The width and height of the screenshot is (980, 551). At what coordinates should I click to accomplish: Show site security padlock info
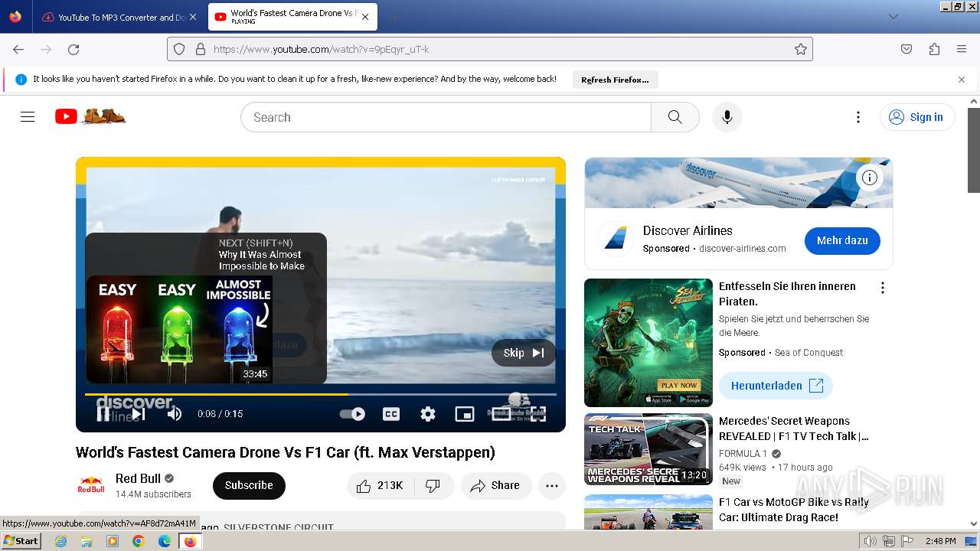coord(200,49)
